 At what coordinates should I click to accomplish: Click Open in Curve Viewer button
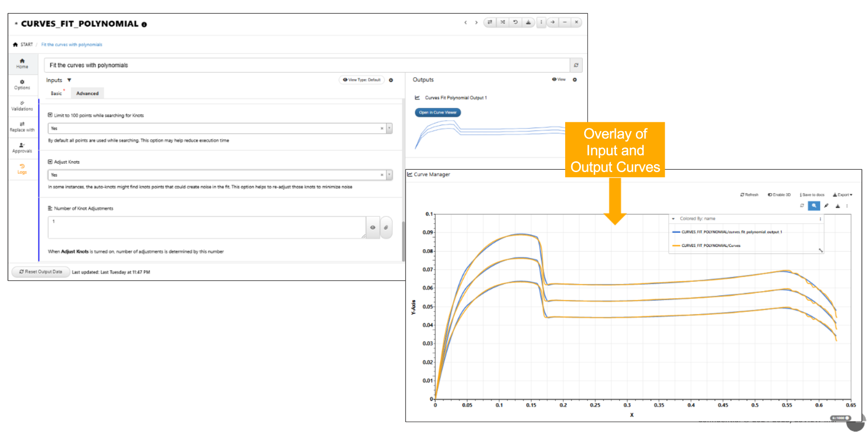tap(438, 113)
